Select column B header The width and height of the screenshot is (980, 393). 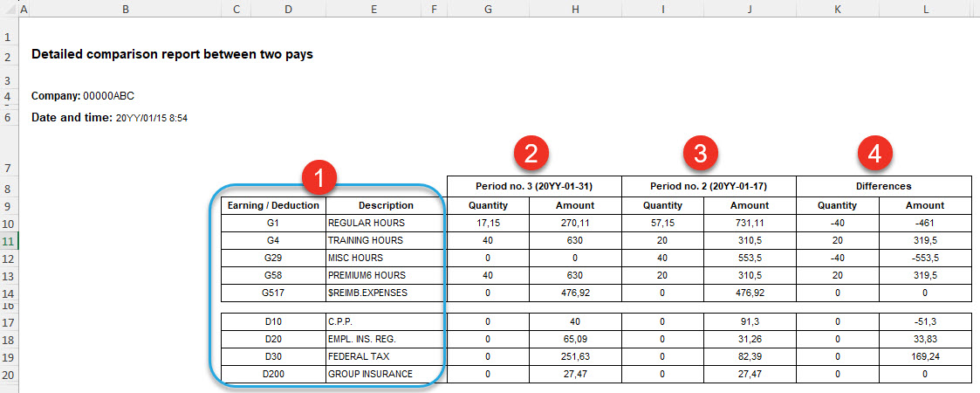coord(127,9)
